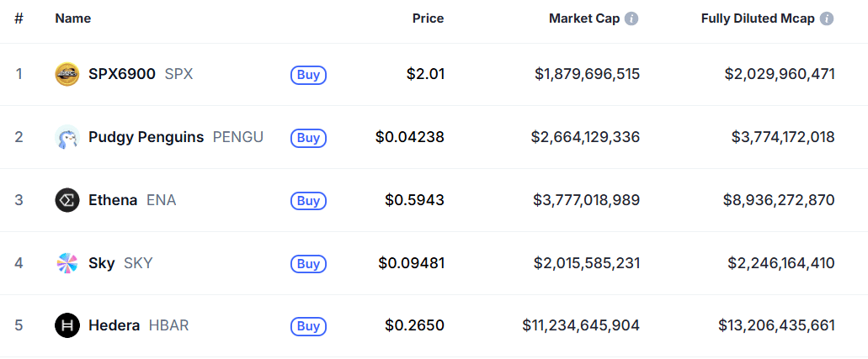Show info tooltip for Market Cap

631,18
